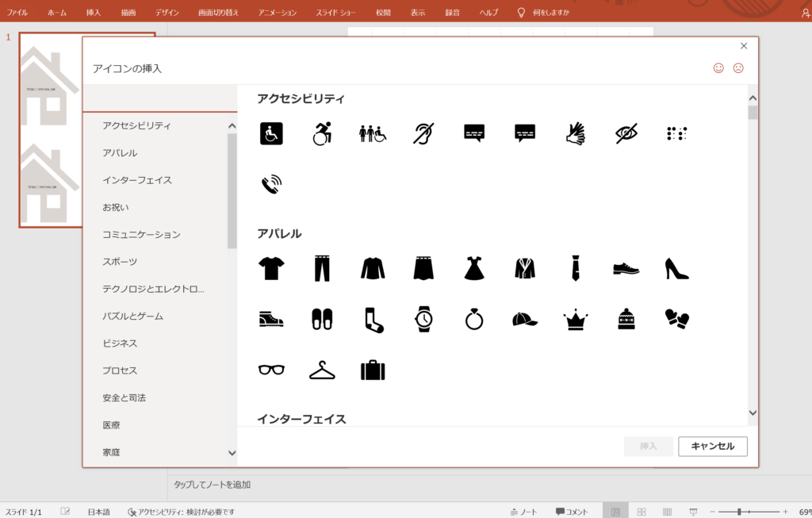Select the clothes hanger icon

tap(322, 370)
